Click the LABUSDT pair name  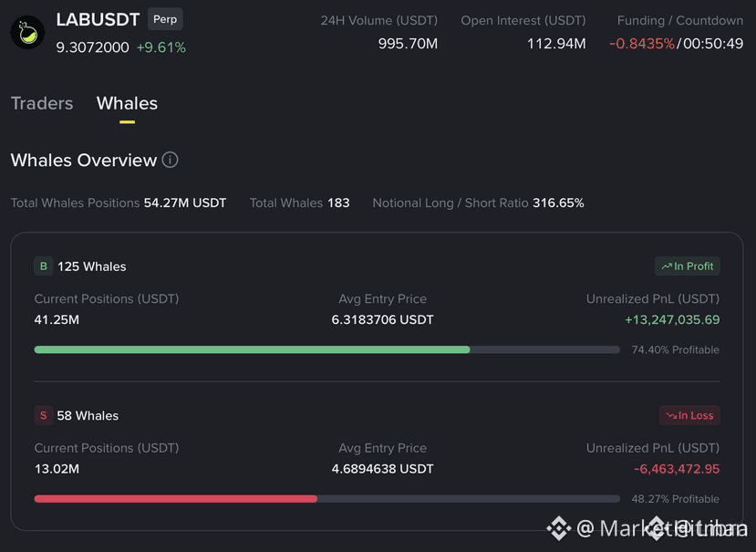pyautogui.click(x=98, y=19)
